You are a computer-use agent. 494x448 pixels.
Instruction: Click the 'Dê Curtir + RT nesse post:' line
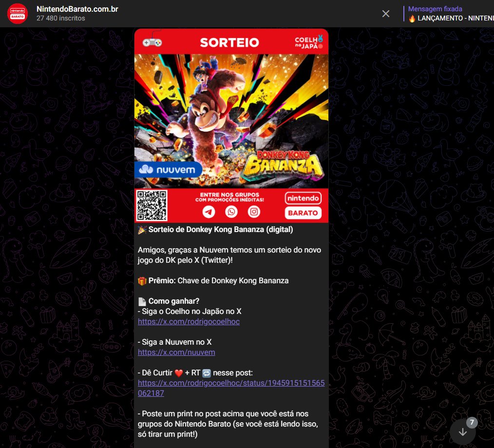click(195, 372)
